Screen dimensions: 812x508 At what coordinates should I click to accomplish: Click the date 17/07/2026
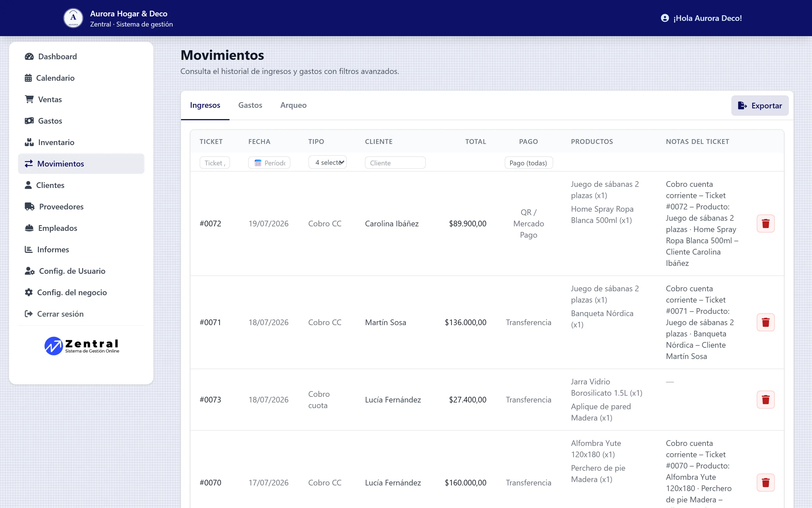268,483
